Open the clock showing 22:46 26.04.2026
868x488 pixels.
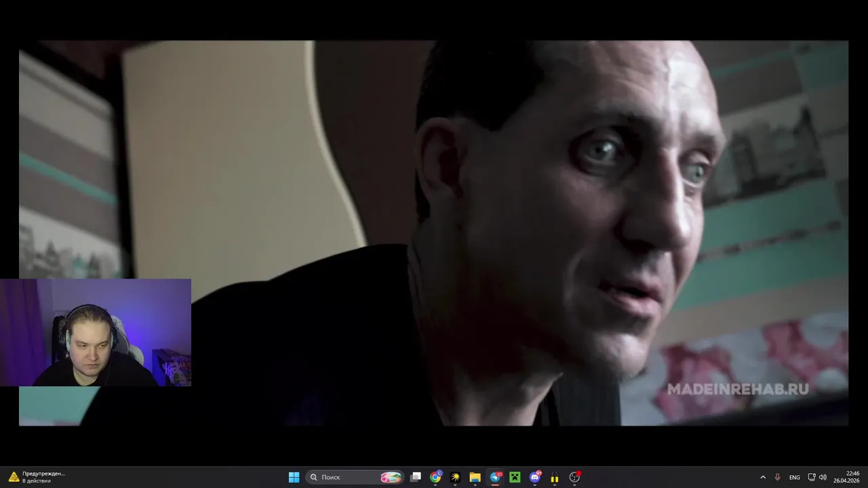(x=846, y=477)
